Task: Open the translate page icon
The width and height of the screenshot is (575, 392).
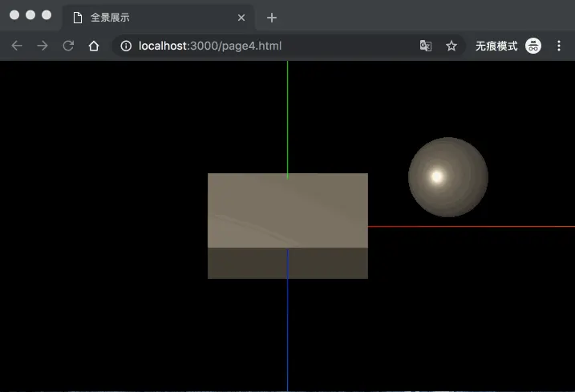Action: [x=425, y=46]
